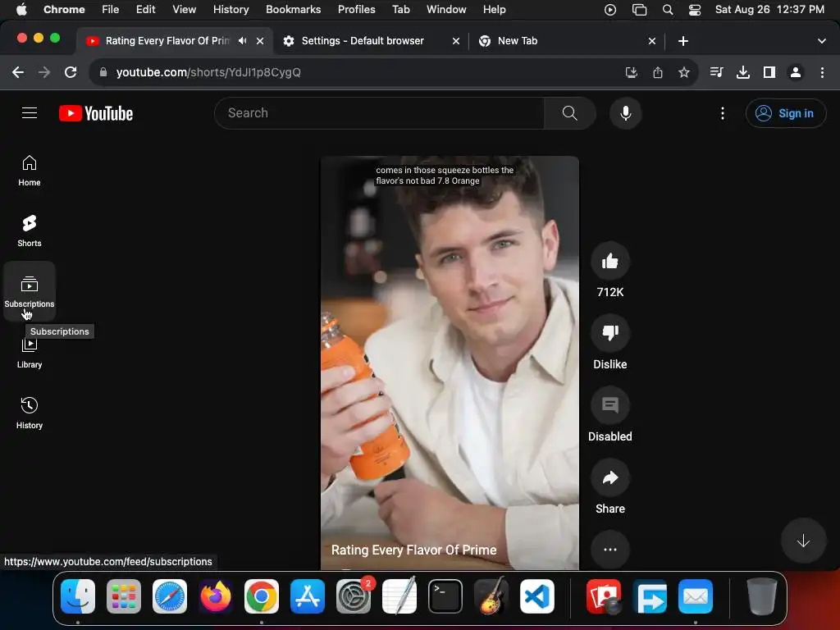
Task: Click the Disabled comments icon
Action: [609, 405]
